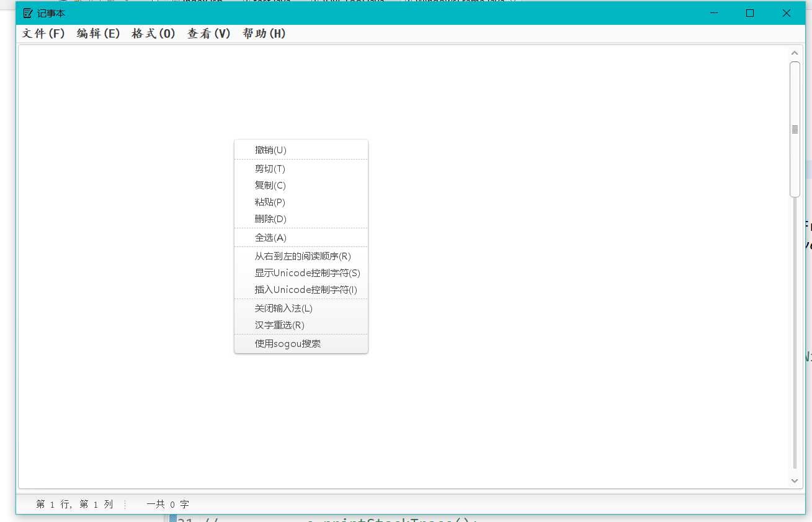
Task: Maximize the 记事本 window
Action: point(750,13)
